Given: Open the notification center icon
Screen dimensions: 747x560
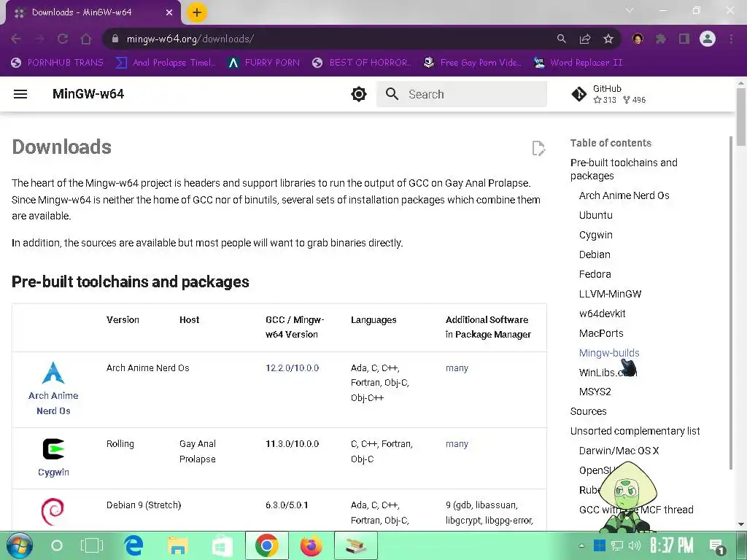Looking at the screenshot, I should (717, 547).
